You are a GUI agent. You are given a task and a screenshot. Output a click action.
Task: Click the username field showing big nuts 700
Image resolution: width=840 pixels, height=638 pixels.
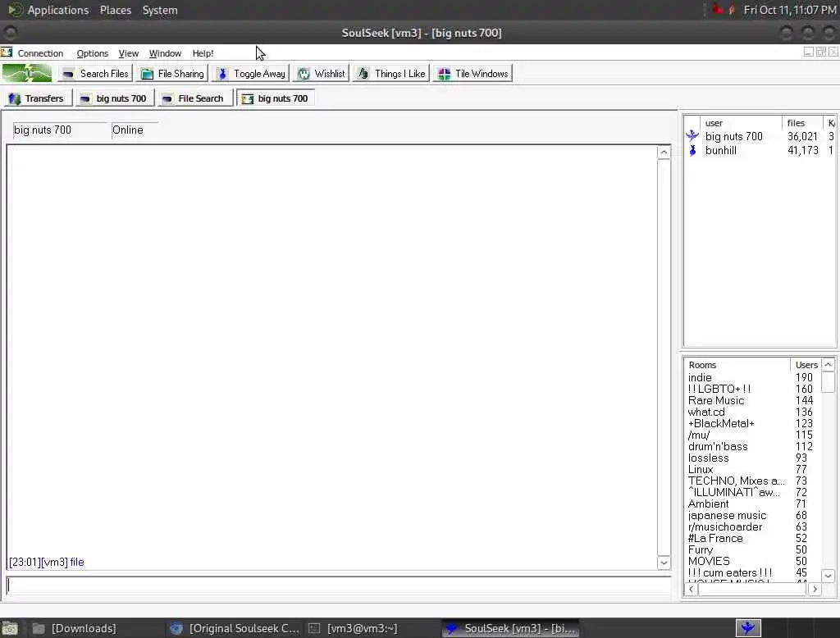pos(59,130)
